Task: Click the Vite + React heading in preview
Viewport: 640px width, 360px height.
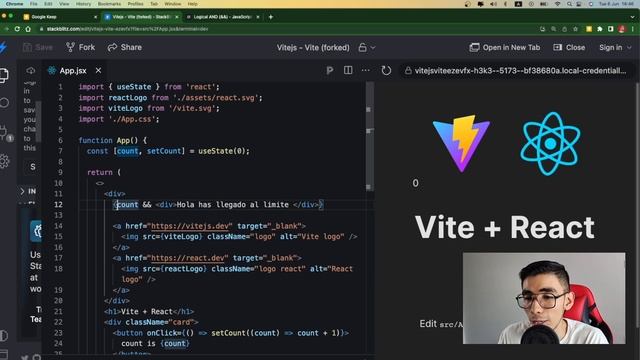Action: point(504,227)
